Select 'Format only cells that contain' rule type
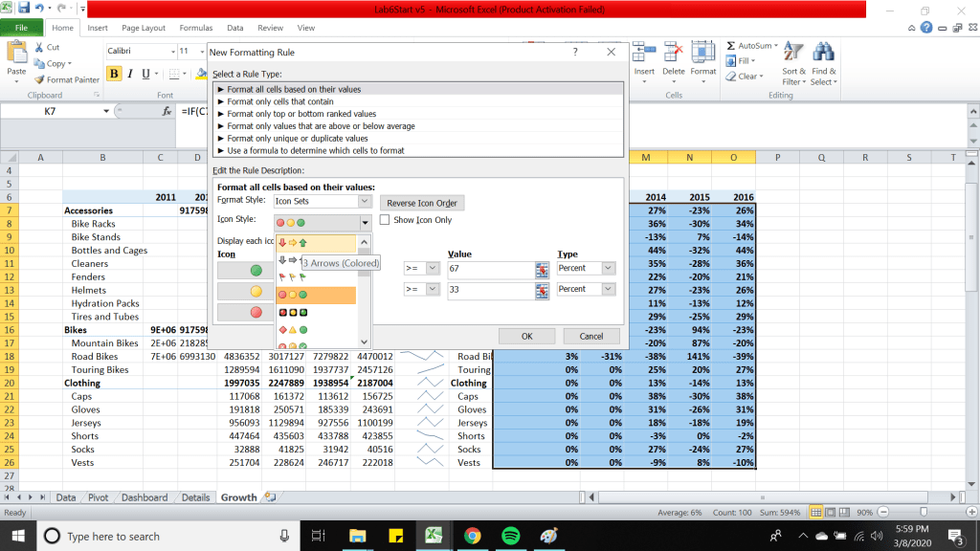980x551 pixels. pyautogui.click(x=280, y=101)
